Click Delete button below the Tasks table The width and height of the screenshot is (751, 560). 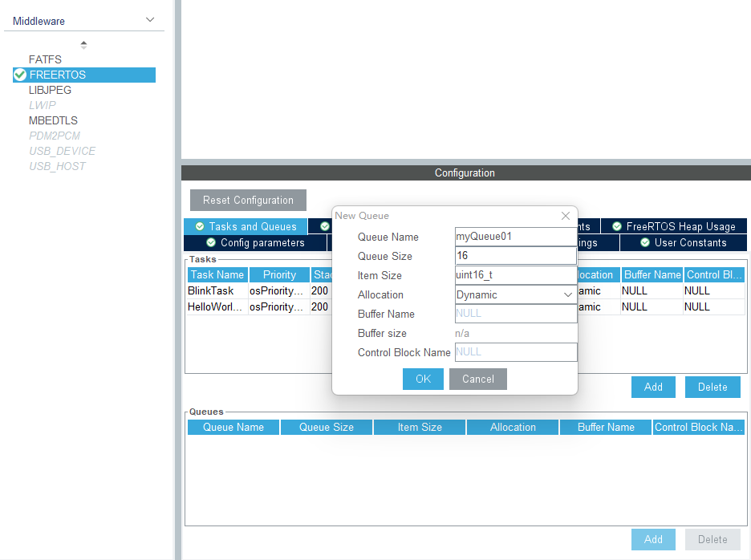[x=712, y=387]
